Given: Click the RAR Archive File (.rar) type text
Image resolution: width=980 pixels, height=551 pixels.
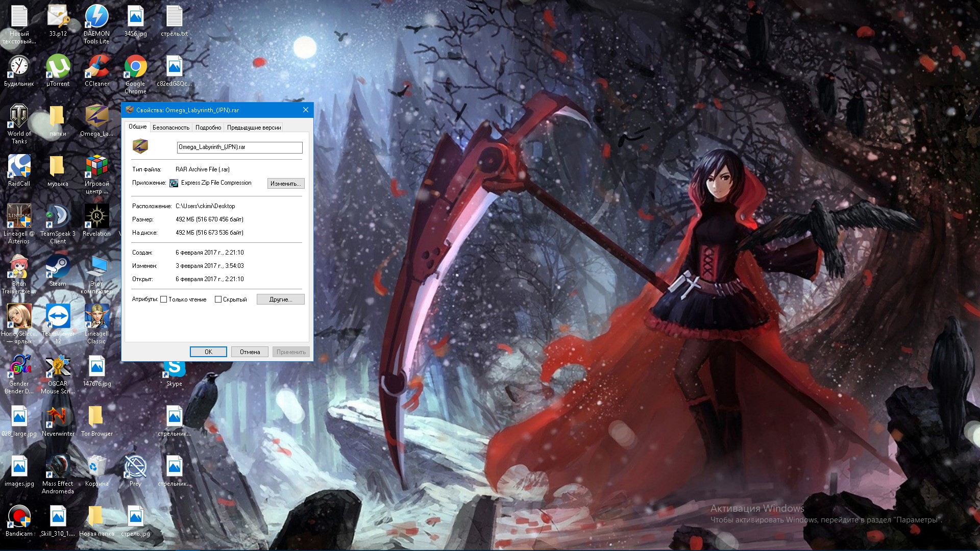Looking at the screenshot, I should (203, 169).
